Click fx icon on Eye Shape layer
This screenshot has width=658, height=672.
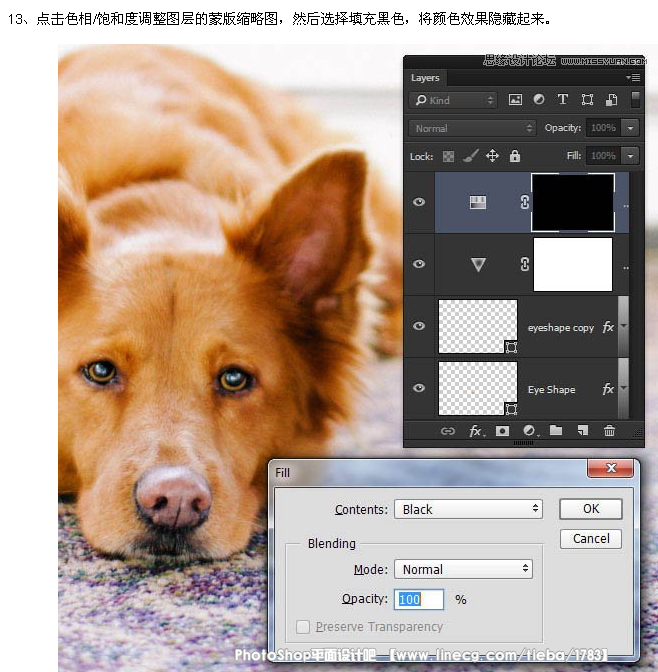click(608, 389)
